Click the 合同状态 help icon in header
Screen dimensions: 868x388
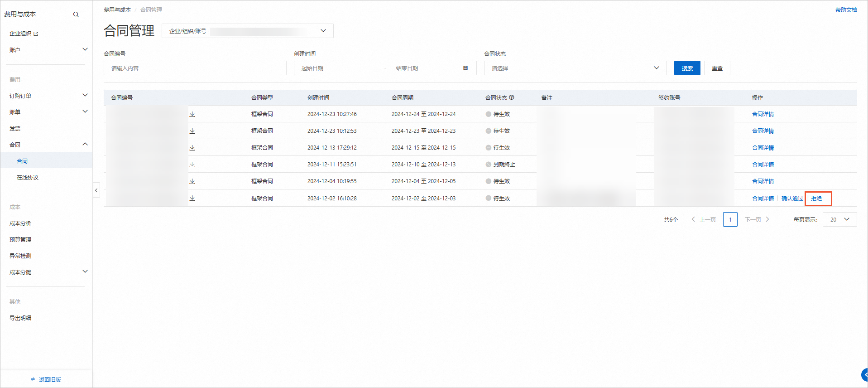[x=512, y=97]
